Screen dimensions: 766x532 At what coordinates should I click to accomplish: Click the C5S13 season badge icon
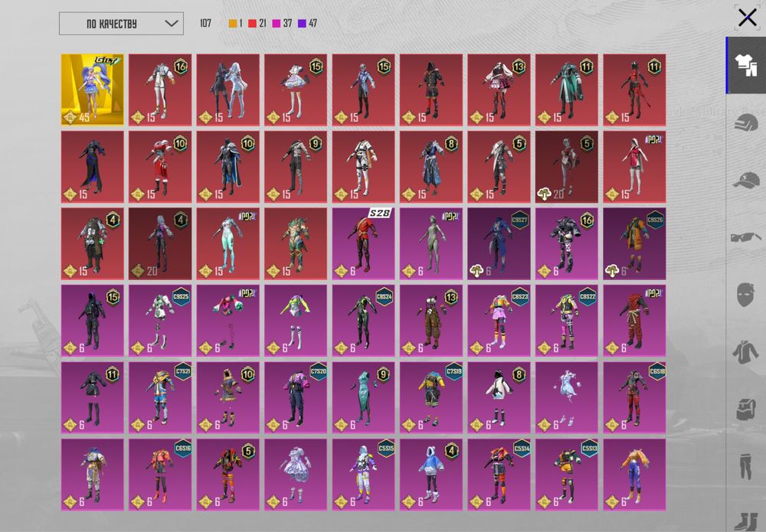pyautogui.click(x=588, y=449)
